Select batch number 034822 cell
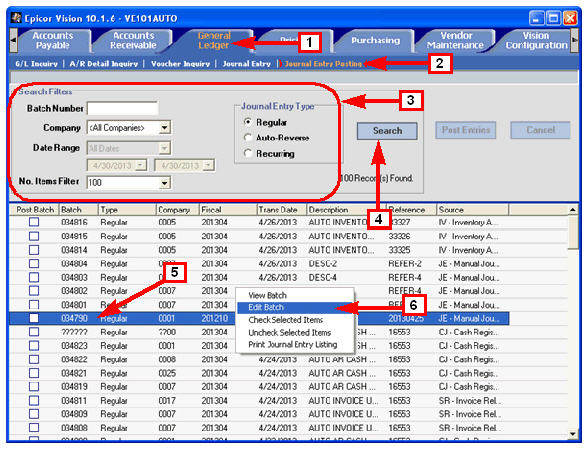Screen dimensions: 585x450 [74, 360]
